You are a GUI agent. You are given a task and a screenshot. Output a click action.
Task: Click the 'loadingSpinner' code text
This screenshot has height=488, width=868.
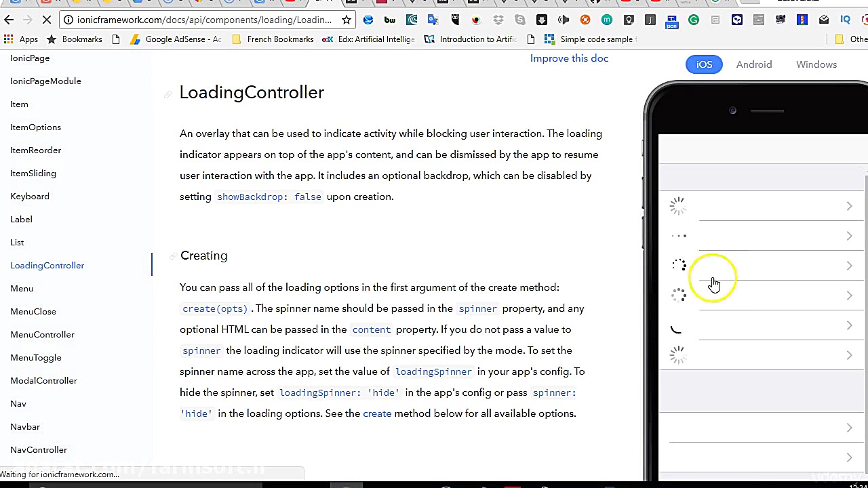coord(433,371)
